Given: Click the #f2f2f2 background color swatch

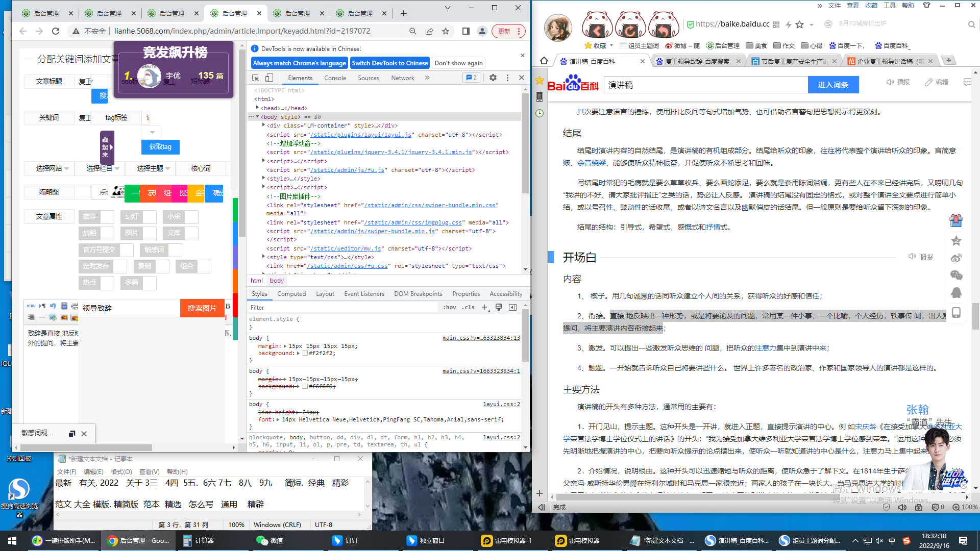Looking at the screenshot, I should [x=305, y=353].
